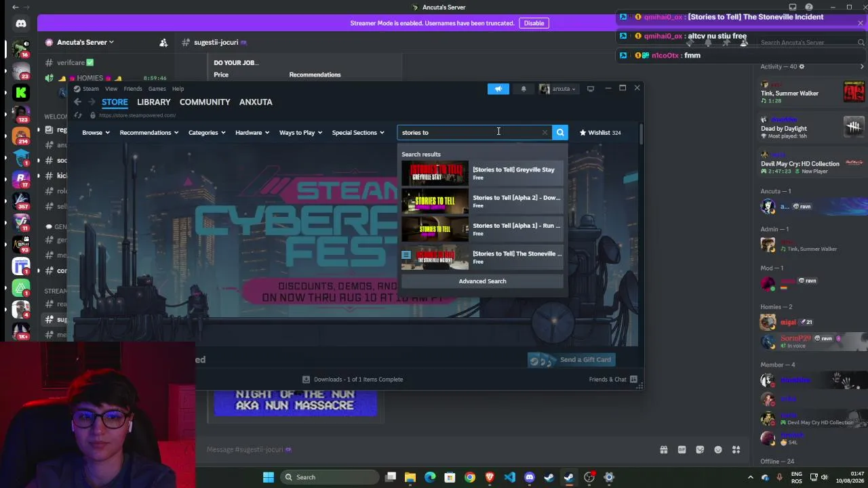This screenshot has width=868, height=488.
Task: Open the anxuta account dropdown
Action: point(557,89)
